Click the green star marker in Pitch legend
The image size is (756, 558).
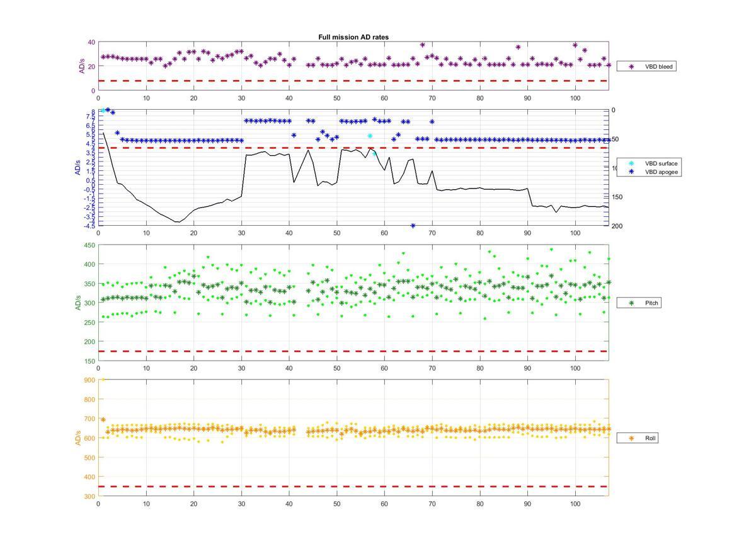point(631,303)
